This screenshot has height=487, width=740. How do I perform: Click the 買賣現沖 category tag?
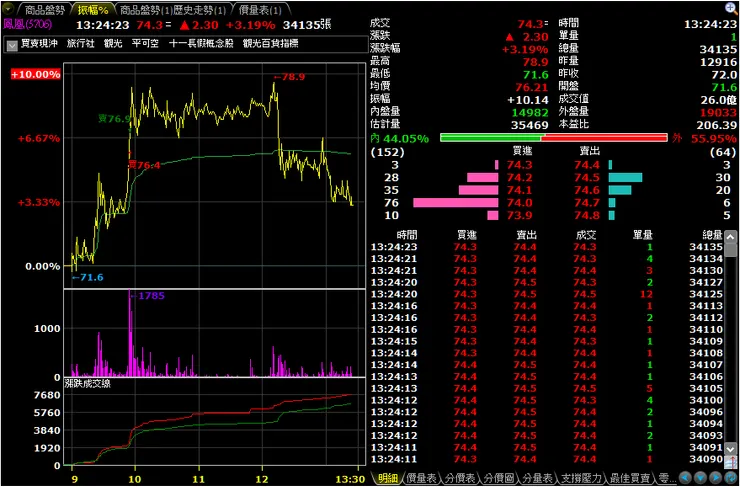click(x=39, y=43)
